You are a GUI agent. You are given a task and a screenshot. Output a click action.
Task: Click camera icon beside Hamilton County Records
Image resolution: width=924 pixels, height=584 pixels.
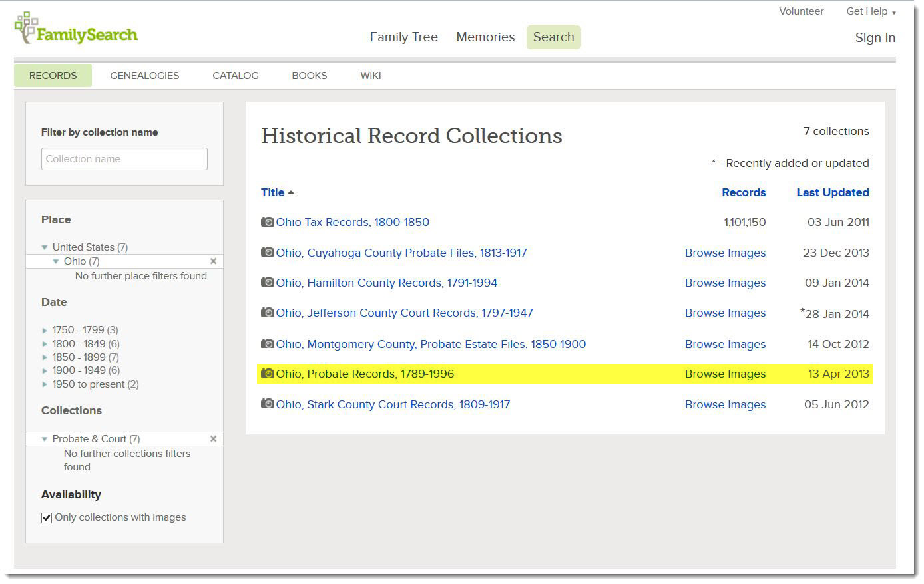pyautogui.click(x=268, y=282)
